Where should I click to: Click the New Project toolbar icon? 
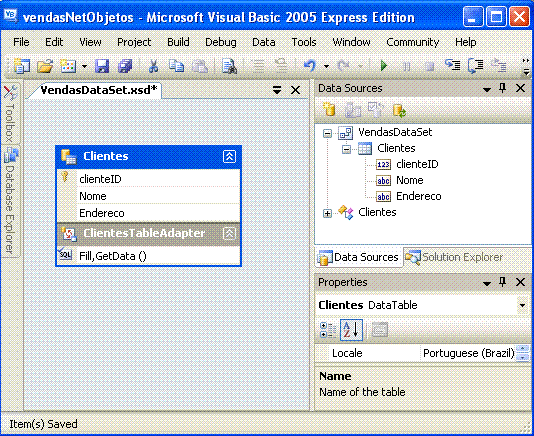[21, 66]
